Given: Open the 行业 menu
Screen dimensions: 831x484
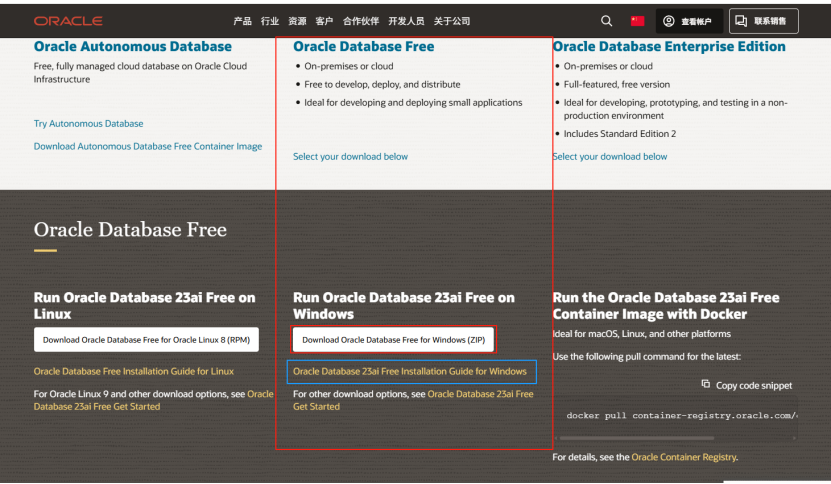Looking at the screenshot, I should (270, 21).
